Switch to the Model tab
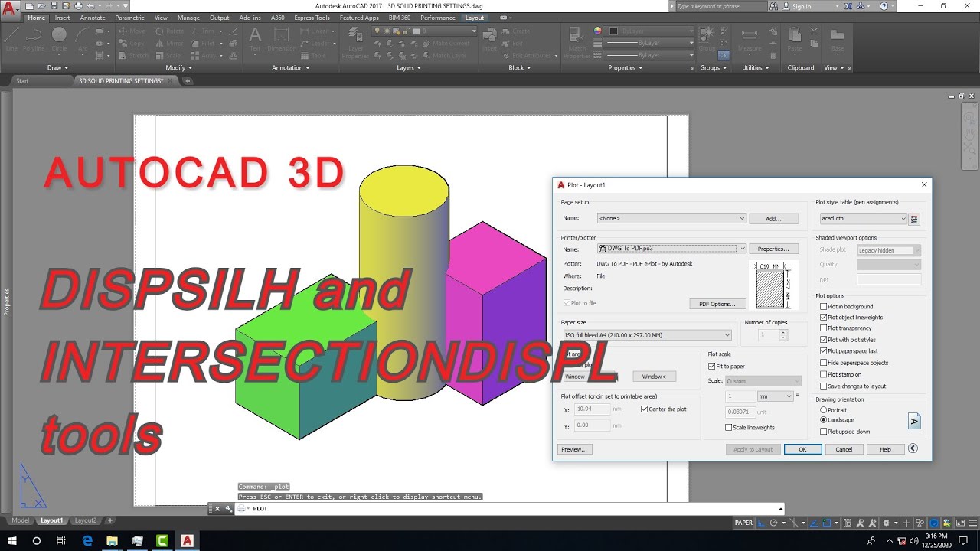Screen dimensions: 980x551 click(20, 520)
